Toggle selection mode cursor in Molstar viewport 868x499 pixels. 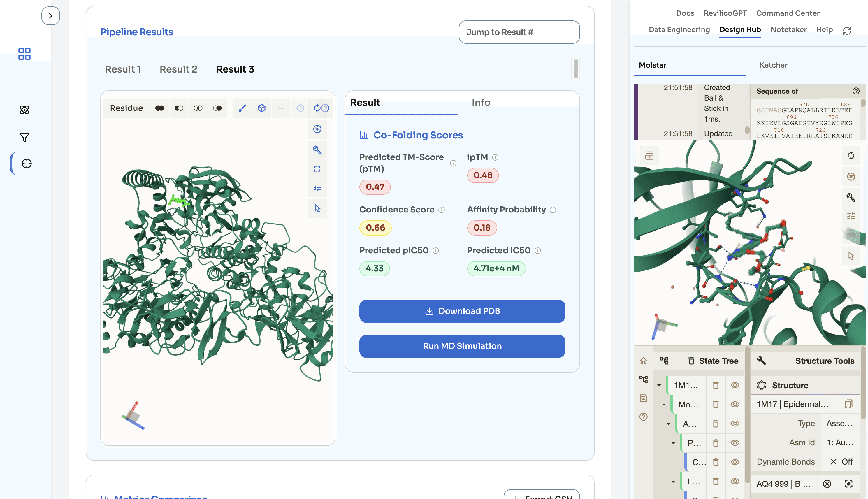(851, 256)
